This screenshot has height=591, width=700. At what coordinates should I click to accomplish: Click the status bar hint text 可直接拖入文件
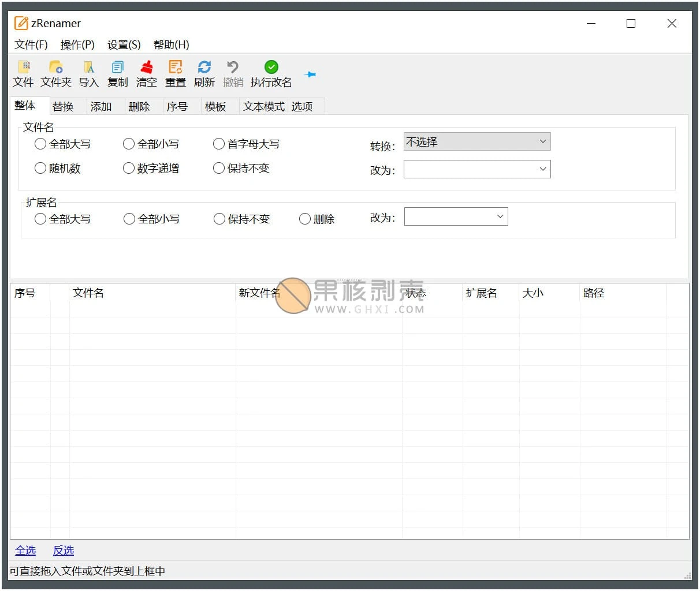click(x=87, y=571)
